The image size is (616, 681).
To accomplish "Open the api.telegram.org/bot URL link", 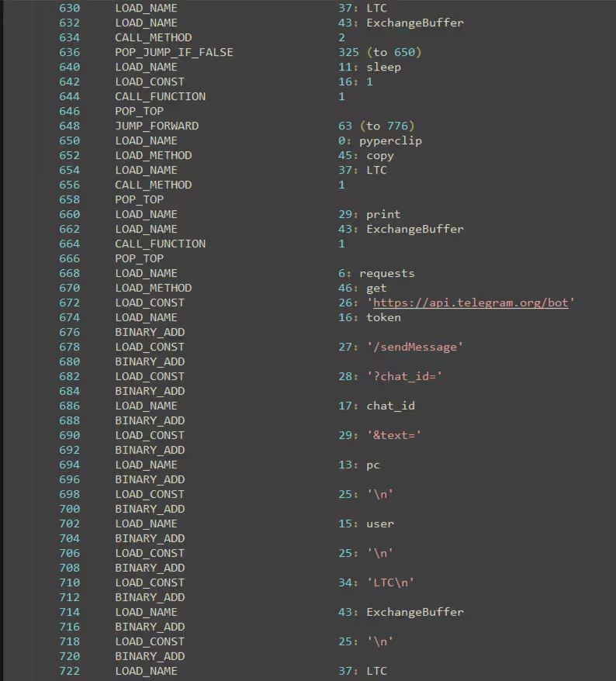I will point(470,302).
